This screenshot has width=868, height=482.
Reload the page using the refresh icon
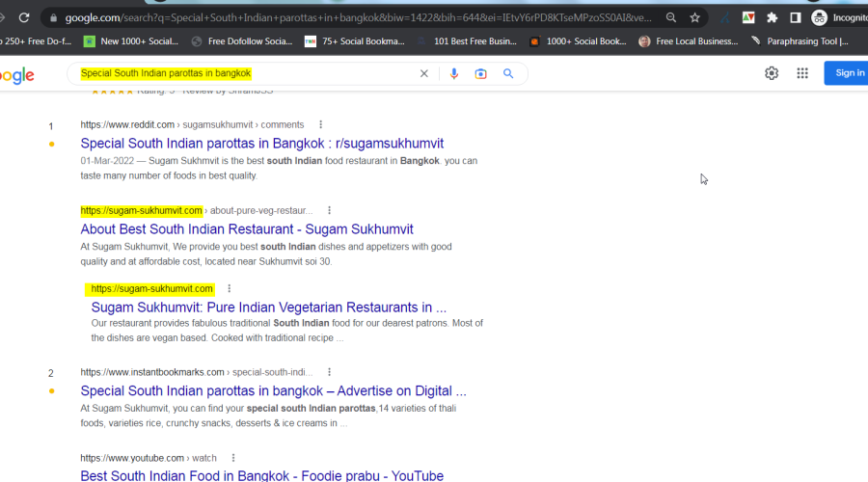(24, 17)
